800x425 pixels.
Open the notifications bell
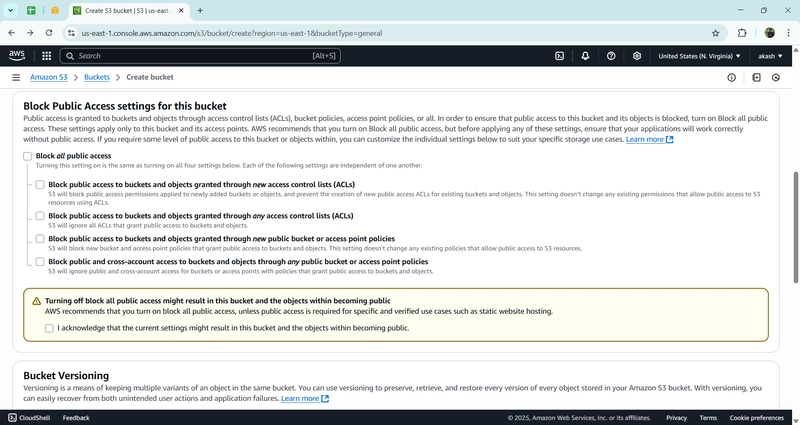[585, 56]
